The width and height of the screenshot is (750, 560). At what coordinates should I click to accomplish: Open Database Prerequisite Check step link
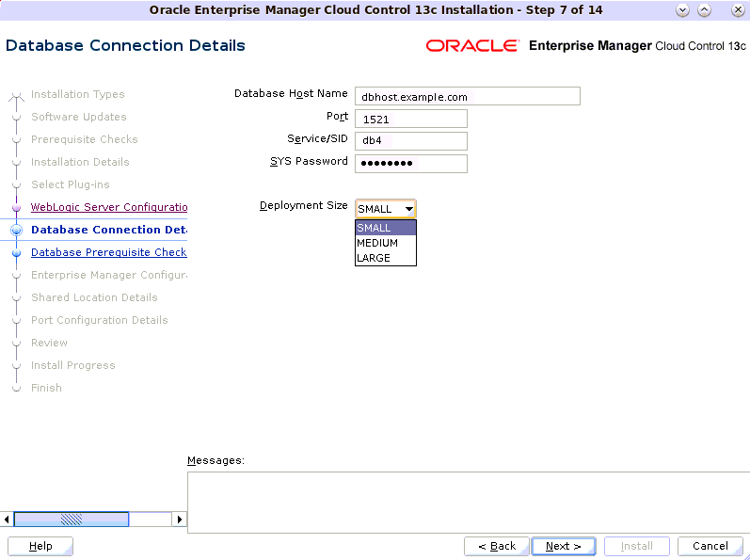point(109,252)
